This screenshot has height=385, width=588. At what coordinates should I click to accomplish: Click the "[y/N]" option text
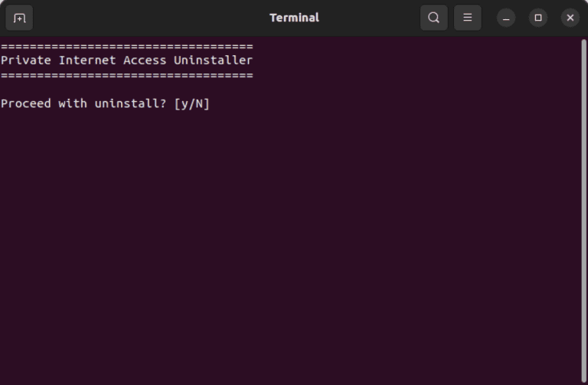pos(191,103)
